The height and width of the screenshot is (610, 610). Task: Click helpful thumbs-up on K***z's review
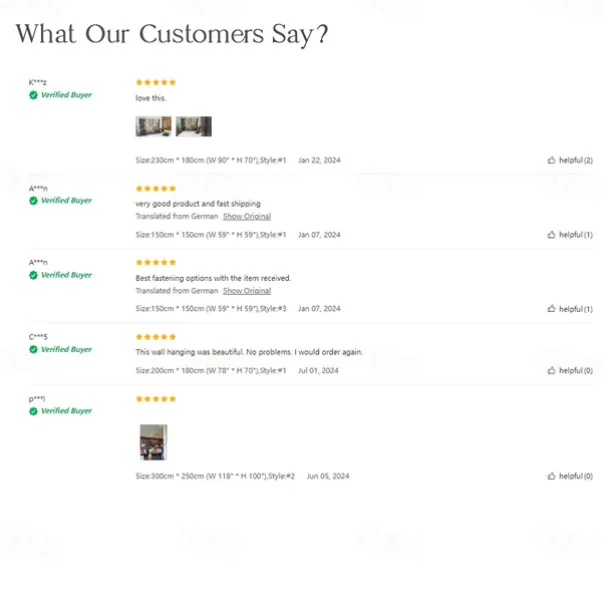(x=551, y=160)
